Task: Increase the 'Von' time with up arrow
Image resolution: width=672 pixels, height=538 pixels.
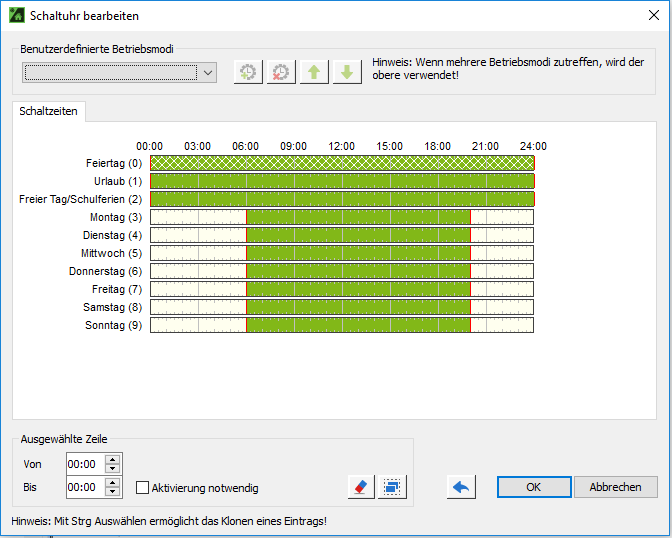Action: (112, 459)
